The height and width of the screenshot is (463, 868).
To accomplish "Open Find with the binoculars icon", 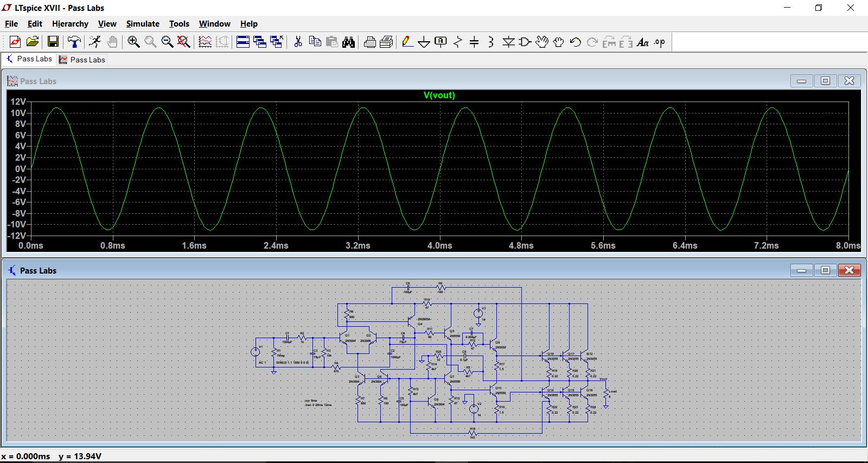I will click(348, 42).
